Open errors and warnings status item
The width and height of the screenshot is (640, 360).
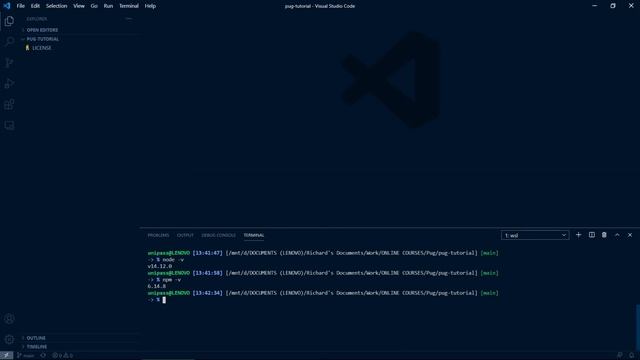62,356
